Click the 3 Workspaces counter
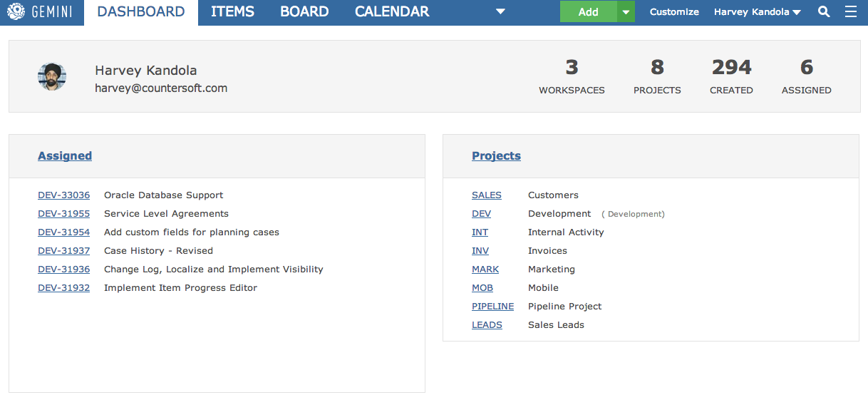Viewport: 868px width, 400px height. [x=572, y=76]
